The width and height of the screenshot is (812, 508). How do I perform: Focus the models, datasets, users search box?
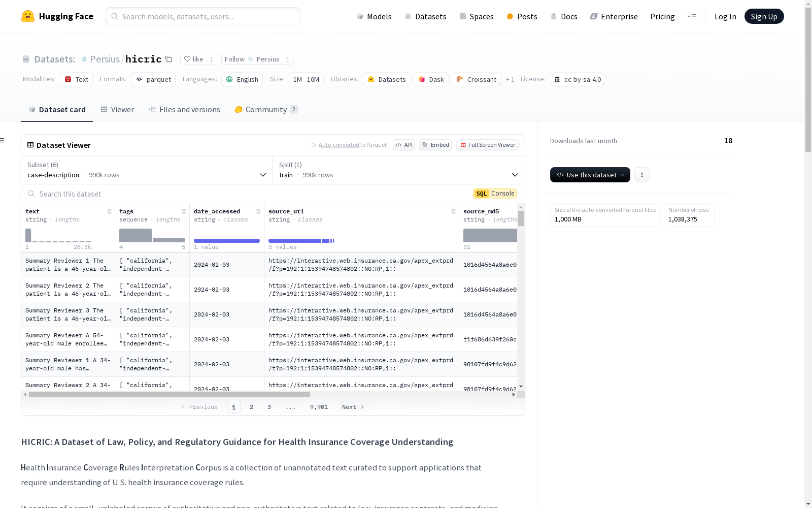(x=203, y=16)
